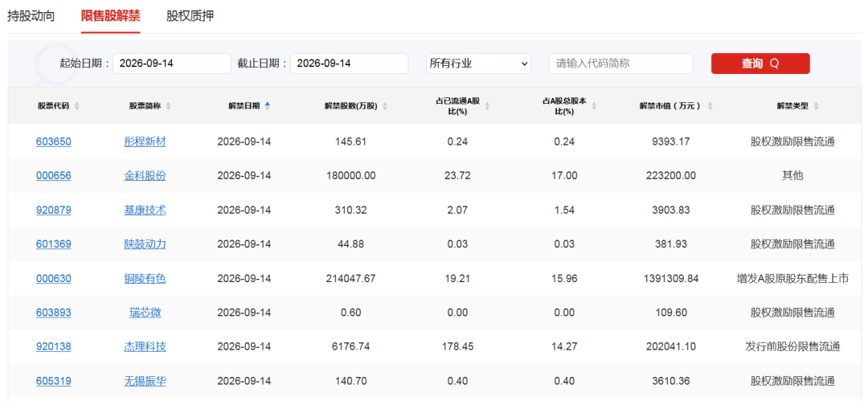Image resolution: width=868 pixels, height=401 pixels.
Task: Click the 解禁日期 column header text
Action: coord(244,106)
